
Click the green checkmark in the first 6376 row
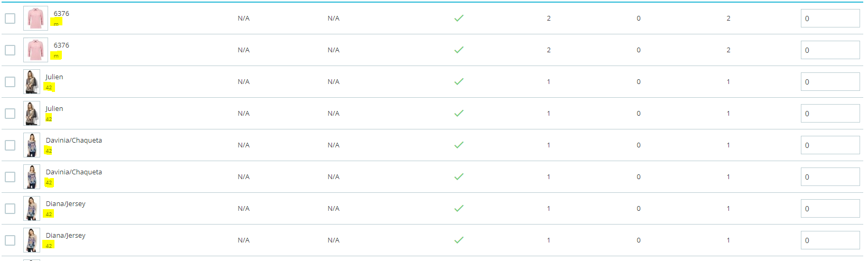459,18
